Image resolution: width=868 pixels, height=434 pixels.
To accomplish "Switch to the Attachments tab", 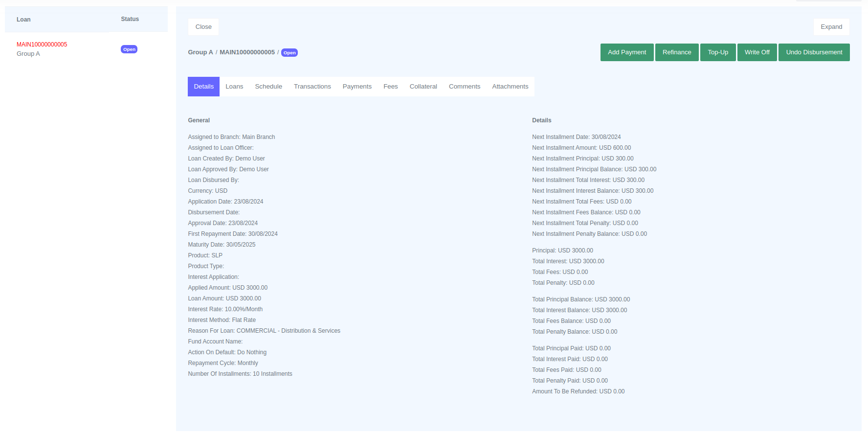I will (x=510, y=87).
